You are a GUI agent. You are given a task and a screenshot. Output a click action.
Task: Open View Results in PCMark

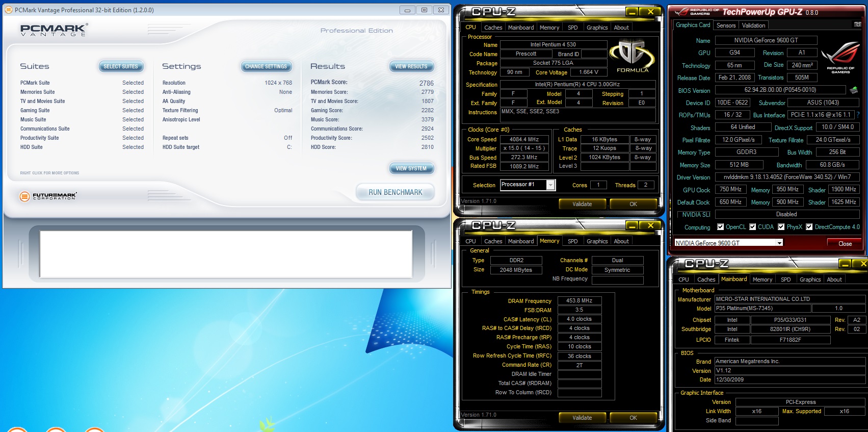pos(411,66)
